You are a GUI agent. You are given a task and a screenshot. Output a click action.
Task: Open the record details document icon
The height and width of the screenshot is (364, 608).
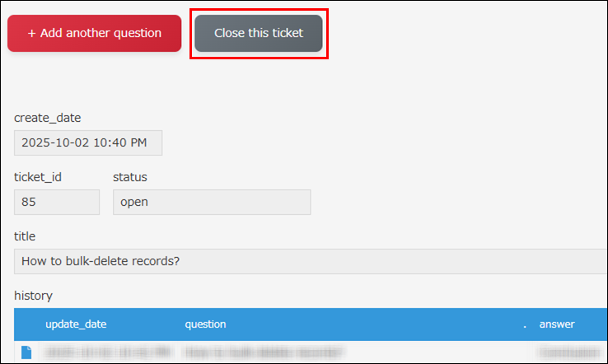pyautogui.click(x=26, y=352)
